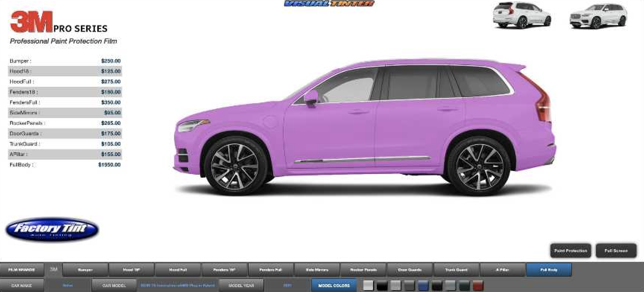Select the 3M film brand tab
The image size is (644, 292).
coord(54,269)
